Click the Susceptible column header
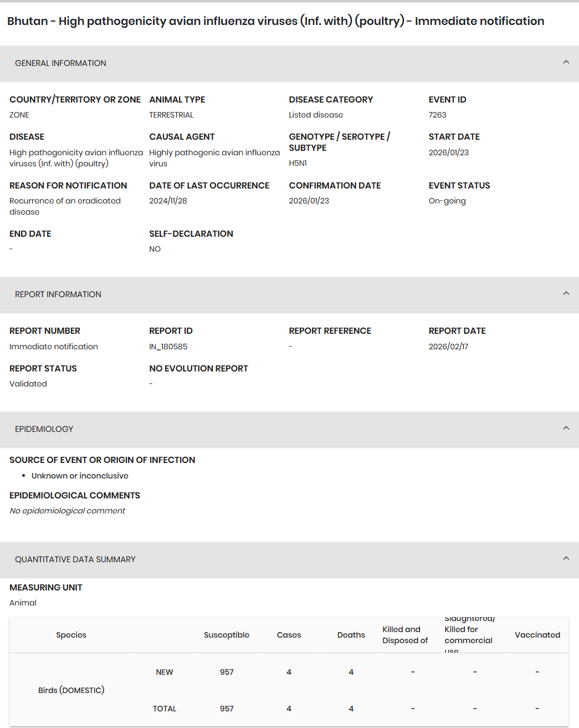The image size is (579, 728). [227, 635]
